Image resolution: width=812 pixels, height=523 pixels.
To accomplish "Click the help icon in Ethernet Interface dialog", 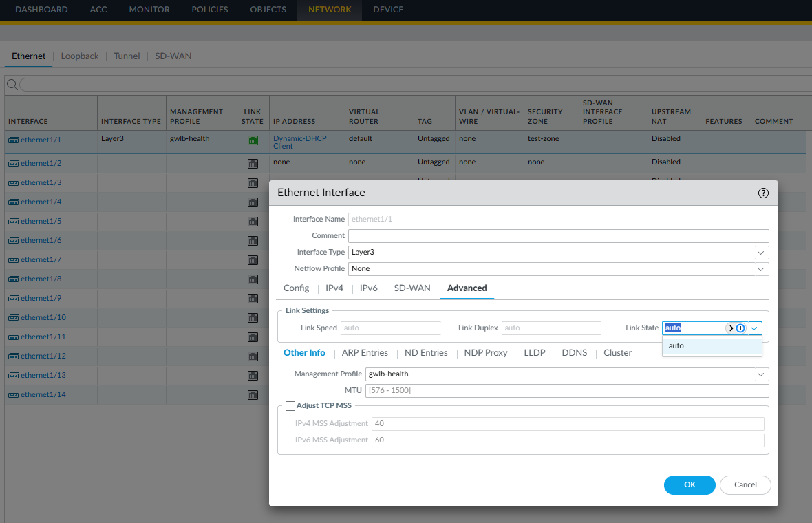I will [x=763, y=193].
